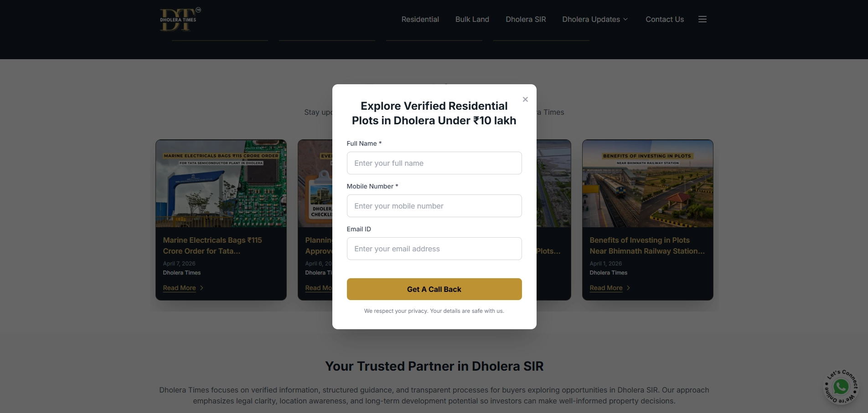Focus the mobile number field
Viewport: 868px width, 413px height.
click(434, 206)
